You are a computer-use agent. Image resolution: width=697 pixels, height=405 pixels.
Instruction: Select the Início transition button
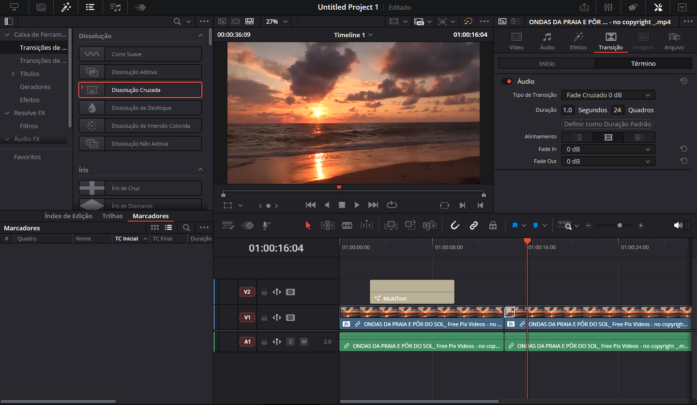(x=546, y=63)
